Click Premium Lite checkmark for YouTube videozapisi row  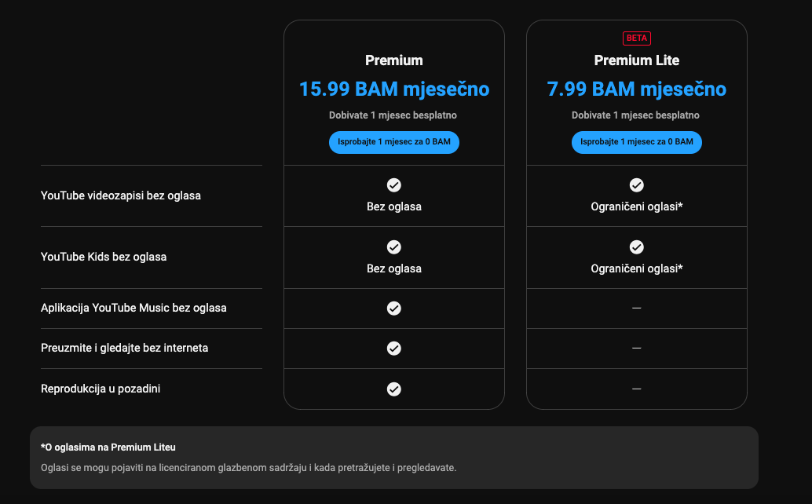point(636,184)
